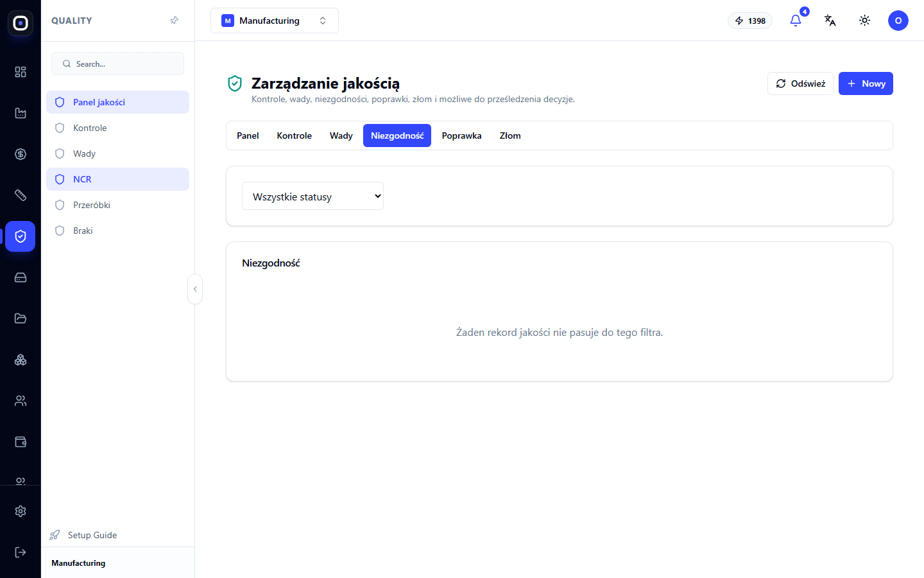Open Panel jakości in the sidebar
Image resolution: width=924 pixels, height=578 pixels.
[x=117, y=102]
